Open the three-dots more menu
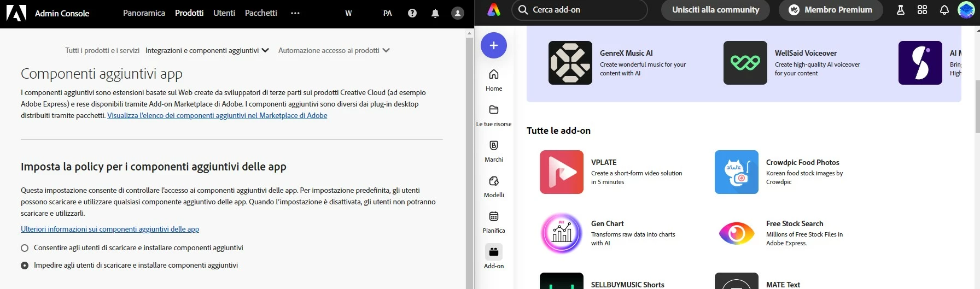The image size is (980, 289). [295, 13]
